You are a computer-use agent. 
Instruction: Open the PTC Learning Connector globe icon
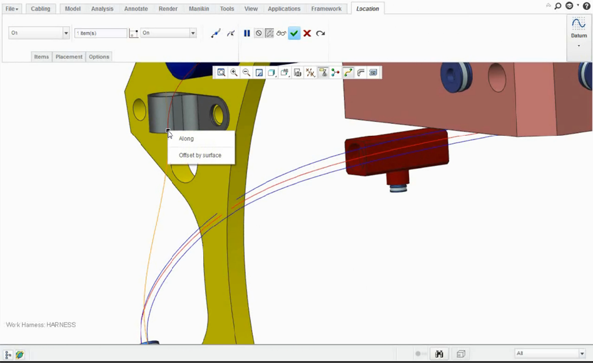click(x=570, y=6)
